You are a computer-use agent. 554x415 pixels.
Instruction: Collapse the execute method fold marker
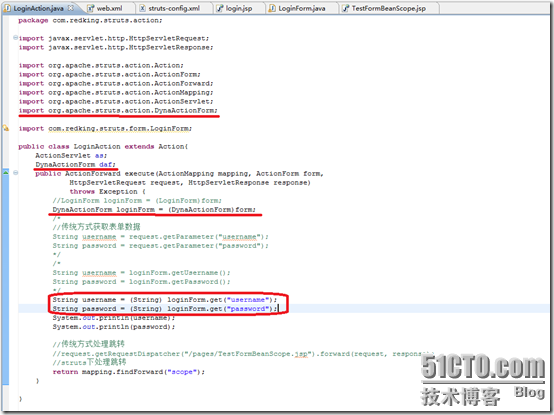coord(15,173)
